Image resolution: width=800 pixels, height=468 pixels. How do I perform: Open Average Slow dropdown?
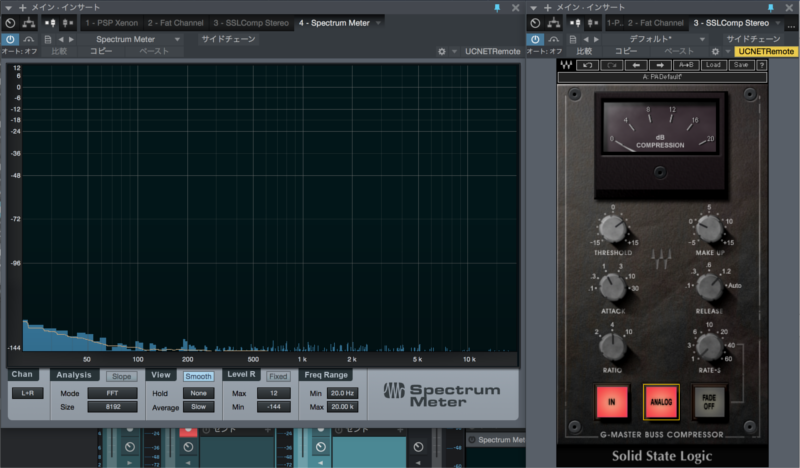[x=198, y=407]
